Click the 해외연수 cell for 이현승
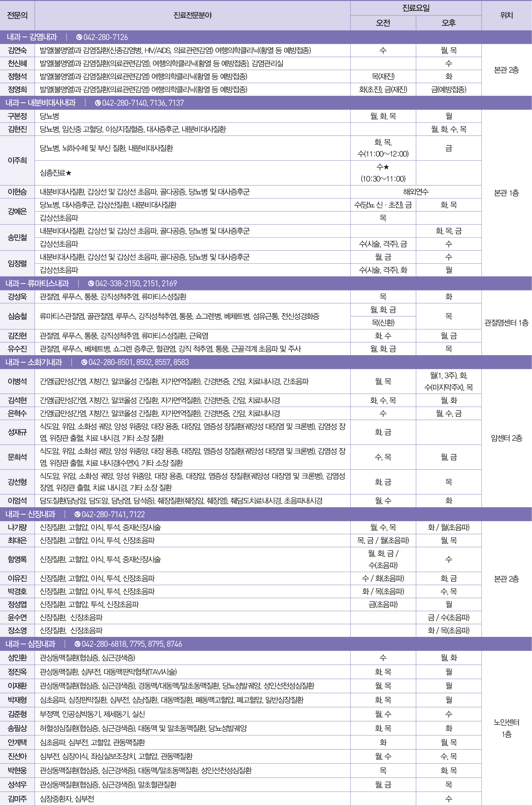Screen dimensions: 532x806 coord(416,192)
